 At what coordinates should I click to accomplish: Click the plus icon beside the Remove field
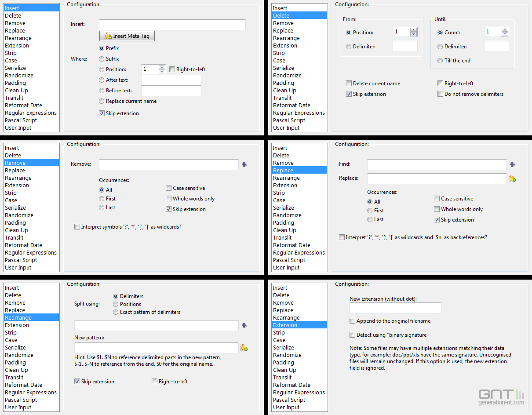[x=244, y=164]
